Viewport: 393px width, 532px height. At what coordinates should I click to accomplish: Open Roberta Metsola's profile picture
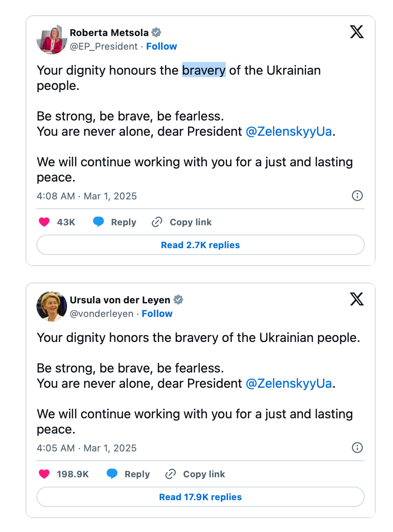click(52, 39)
